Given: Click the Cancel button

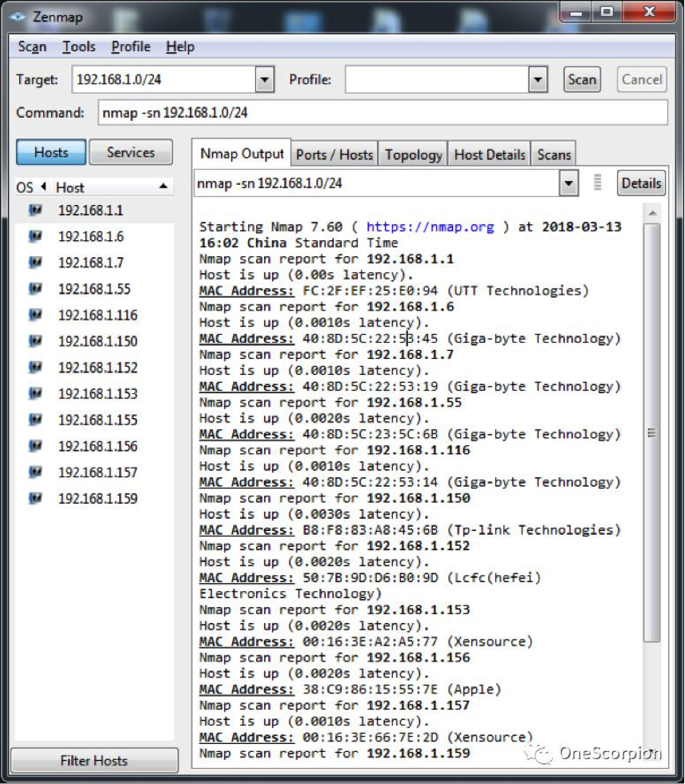Looking at the screenshot, I should tap(642, 79).
